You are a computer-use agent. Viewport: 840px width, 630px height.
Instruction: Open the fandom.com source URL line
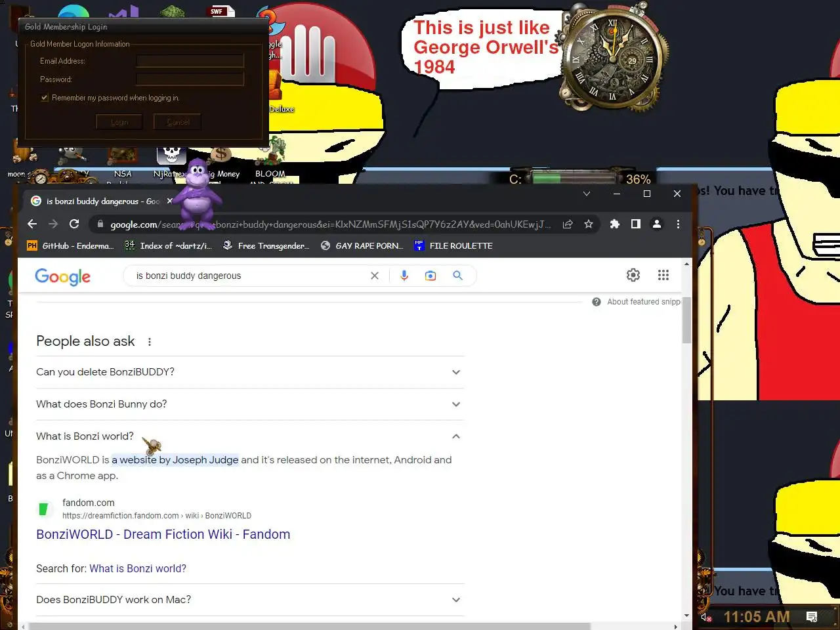coord(157,516)
